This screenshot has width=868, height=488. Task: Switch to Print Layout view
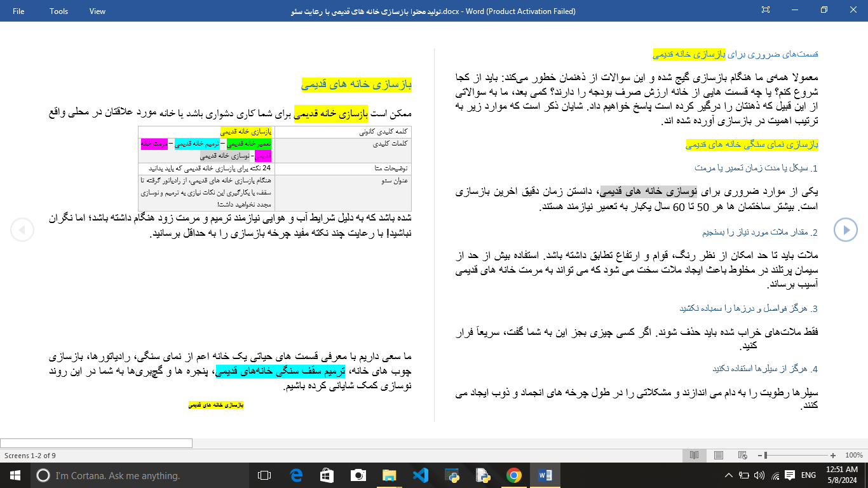(x=719, y=455)
